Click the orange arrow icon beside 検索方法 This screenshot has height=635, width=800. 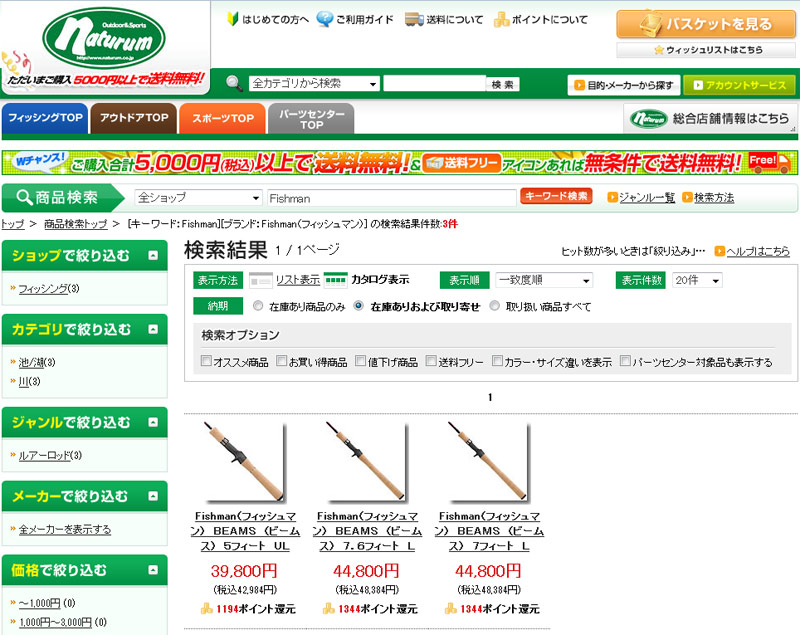click(687, 197)
